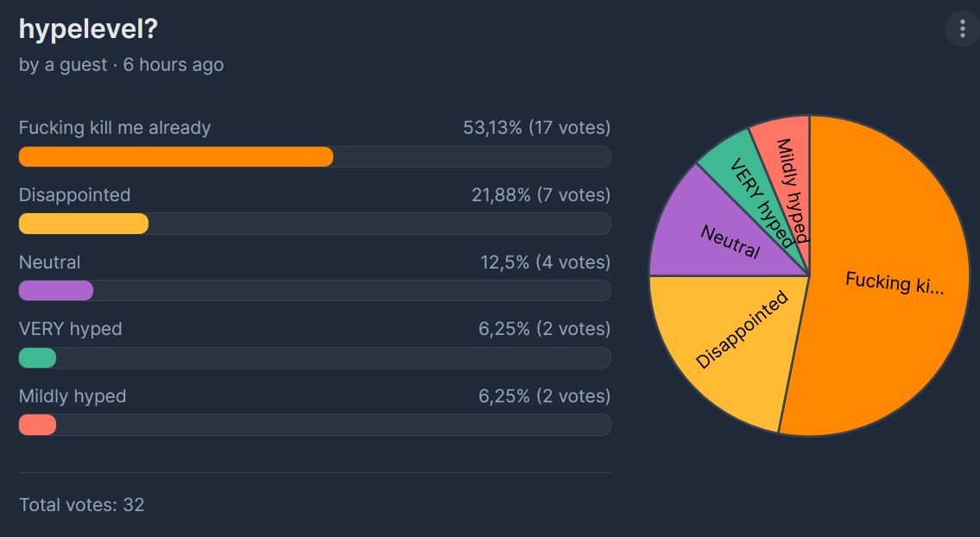Click the 'hypelevel?' poll title
This screenshot has height=537, width=980.
pyautogui.click(x=88, y=29)
